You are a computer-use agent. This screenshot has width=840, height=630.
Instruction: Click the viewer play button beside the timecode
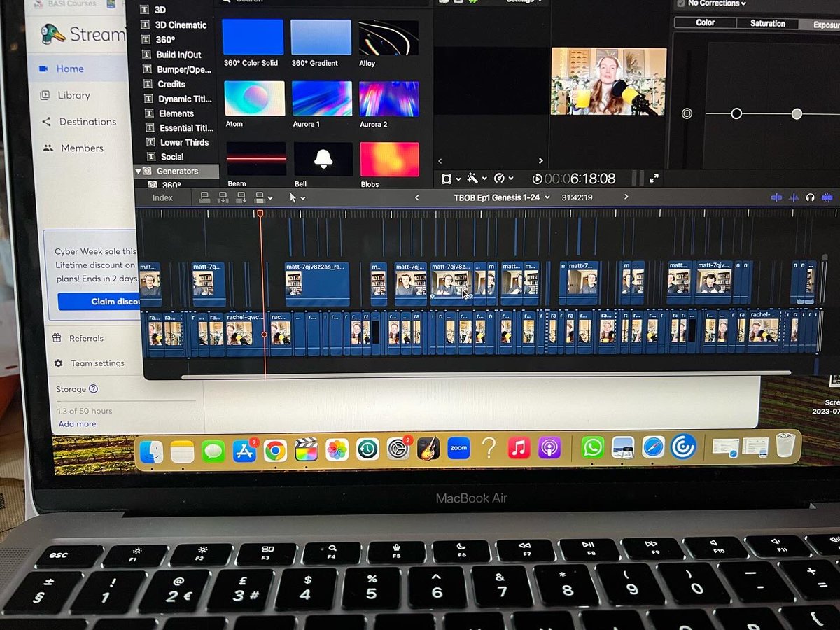538,179
